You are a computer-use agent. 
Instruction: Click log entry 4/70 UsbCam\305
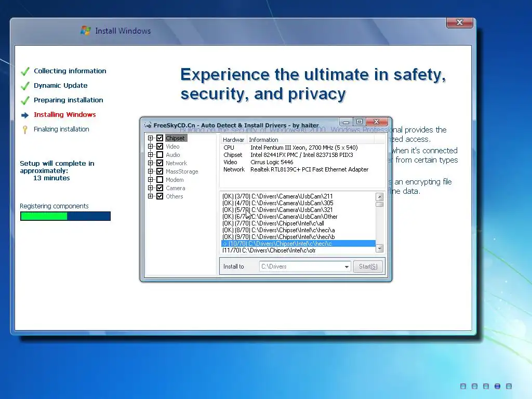point(298,203)
